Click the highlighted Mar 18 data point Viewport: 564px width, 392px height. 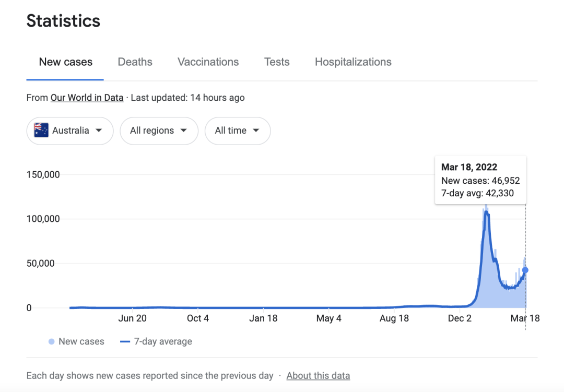point(525,270)
